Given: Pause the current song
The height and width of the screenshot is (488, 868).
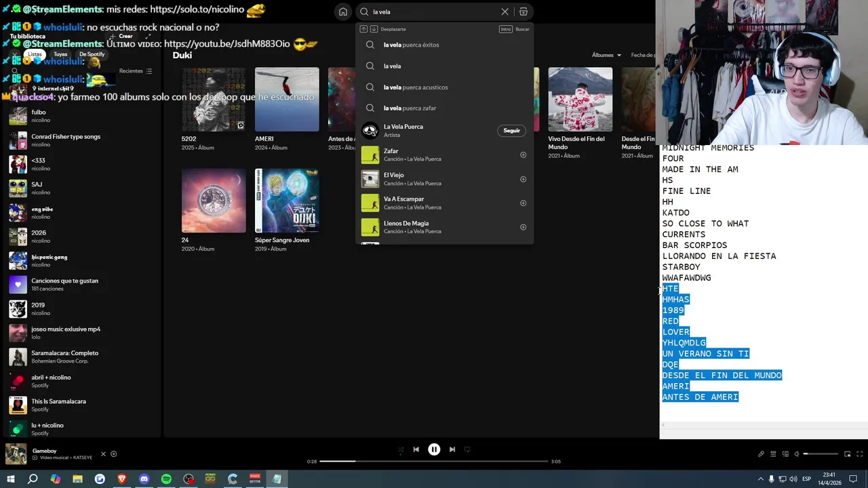Looking at the screenshot, I should pyautogui.click(x=434, y=449).
